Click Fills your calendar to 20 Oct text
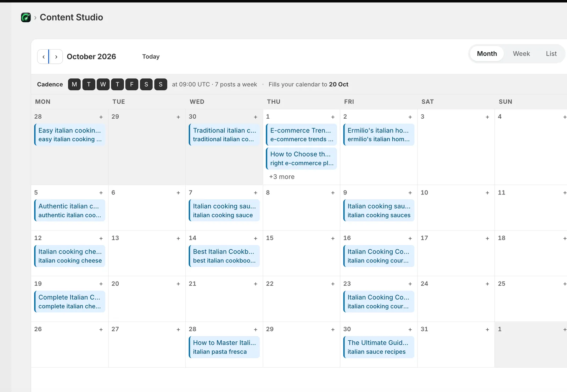The width and height of the screenshot is (567, 392). (308, 84)
